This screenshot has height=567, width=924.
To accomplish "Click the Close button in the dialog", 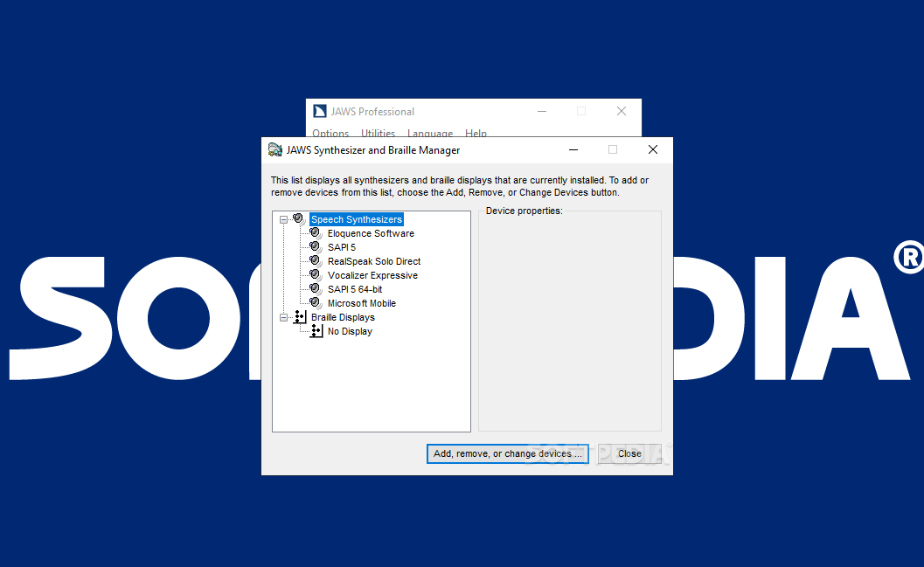I will tap(629, 453).
